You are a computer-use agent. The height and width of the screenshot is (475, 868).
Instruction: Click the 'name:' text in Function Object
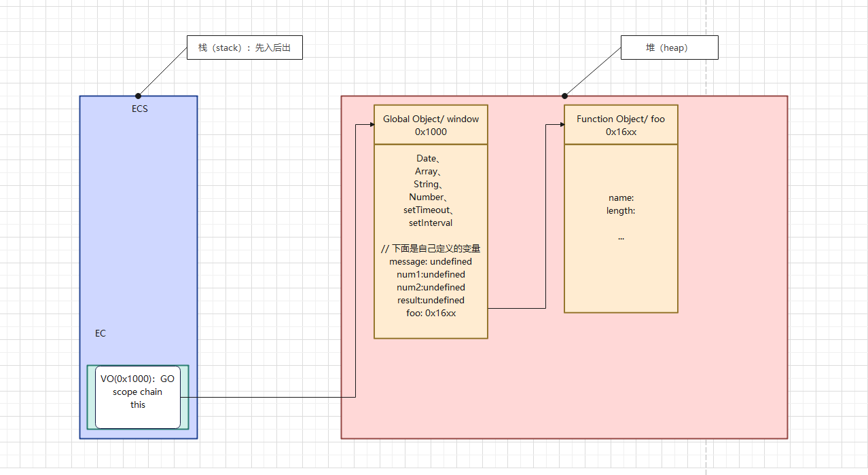621,198
